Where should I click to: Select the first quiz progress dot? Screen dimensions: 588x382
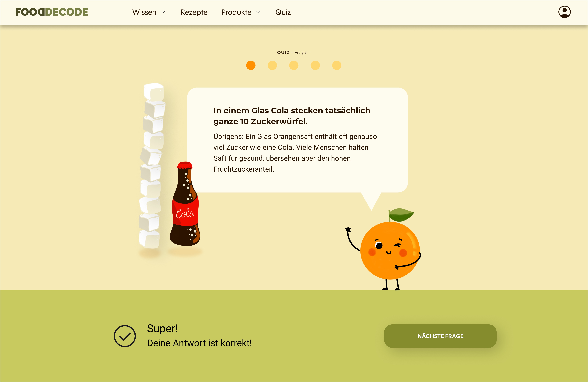click(251, 65)
